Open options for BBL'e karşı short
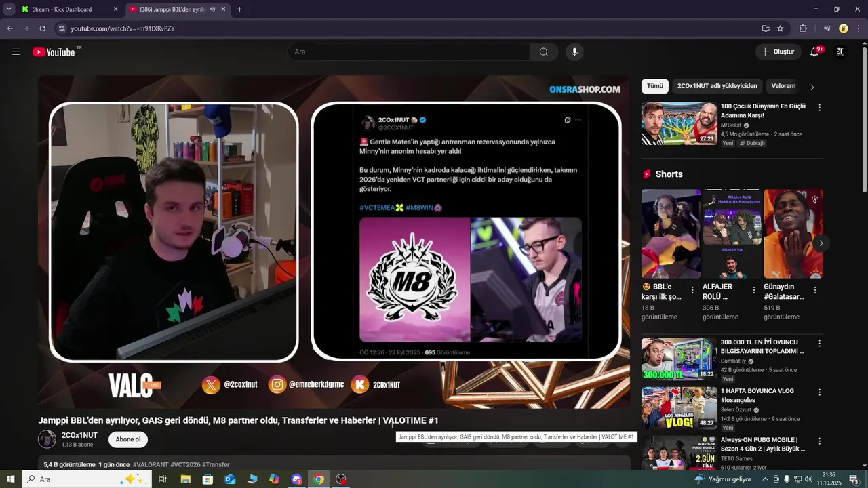The image size is (868, 488). pyautogui.click(x=692, y=290)
